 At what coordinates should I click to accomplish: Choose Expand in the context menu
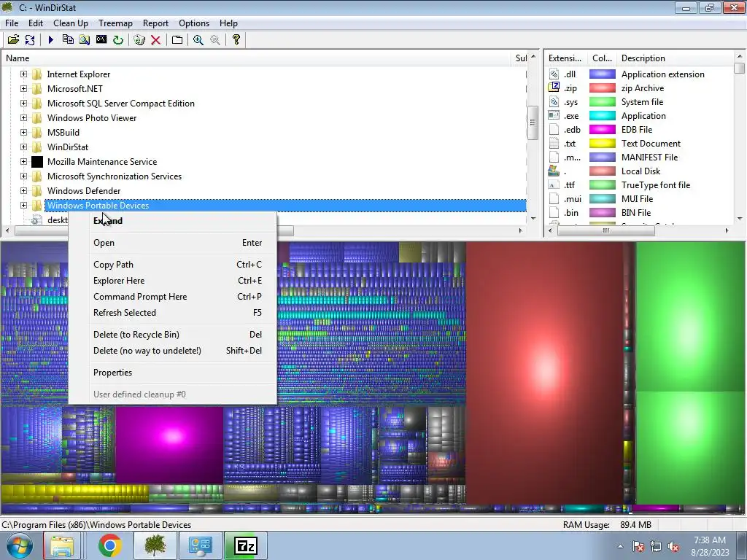pyautogui.click(x=172, y=221)
